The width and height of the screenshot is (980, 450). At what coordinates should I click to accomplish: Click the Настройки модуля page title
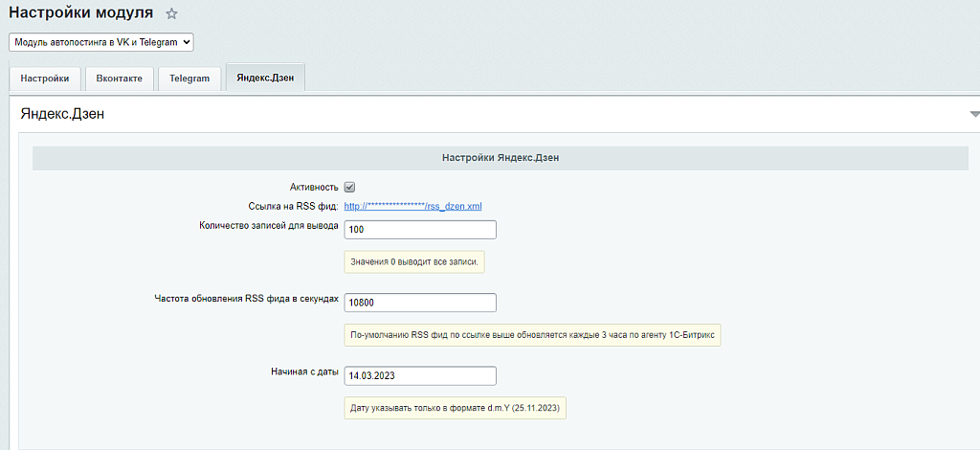point(80,13)
